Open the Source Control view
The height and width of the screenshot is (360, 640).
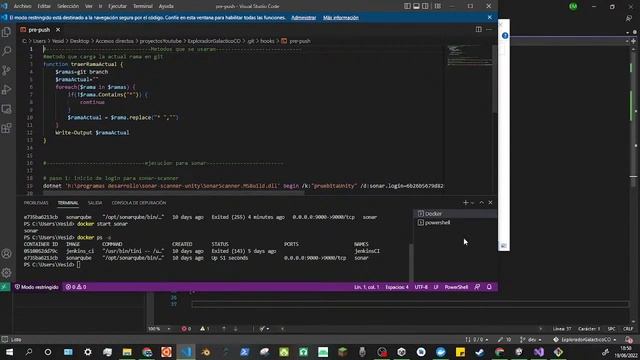pyautogui.click(x=7, y=71)
